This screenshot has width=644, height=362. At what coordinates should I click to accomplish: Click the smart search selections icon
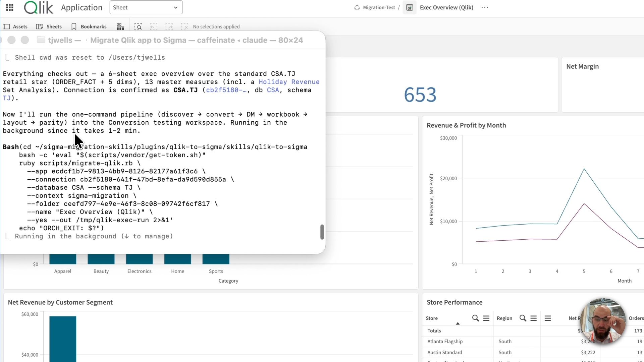click(138, 26)
